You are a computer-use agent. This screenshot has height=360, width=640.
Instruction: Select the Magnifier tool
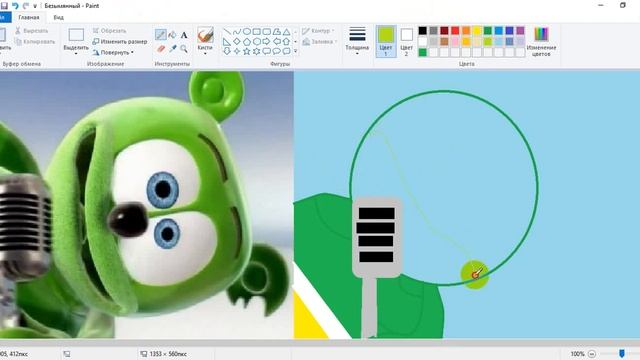coord(184,49)
